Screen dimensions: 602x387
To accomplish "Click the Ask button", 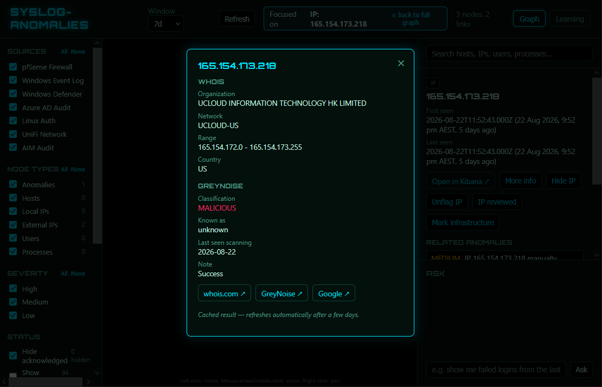I will tap(581, 369).
